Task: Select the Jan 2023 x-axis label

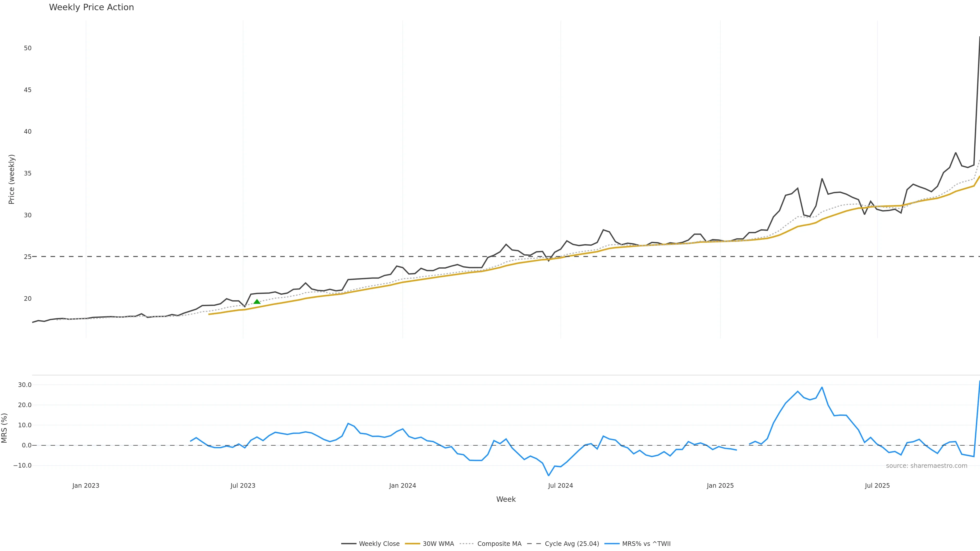Action: (85, 486)
